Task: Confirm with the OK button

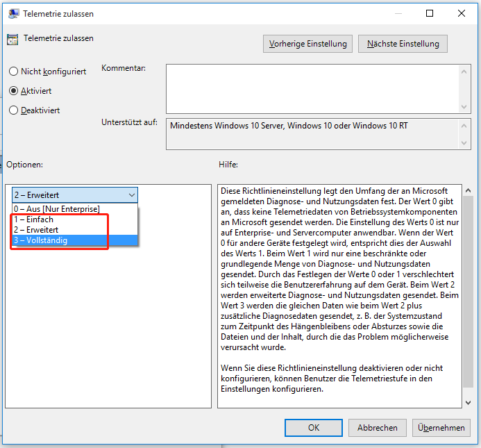Action: tap(314, 428)
